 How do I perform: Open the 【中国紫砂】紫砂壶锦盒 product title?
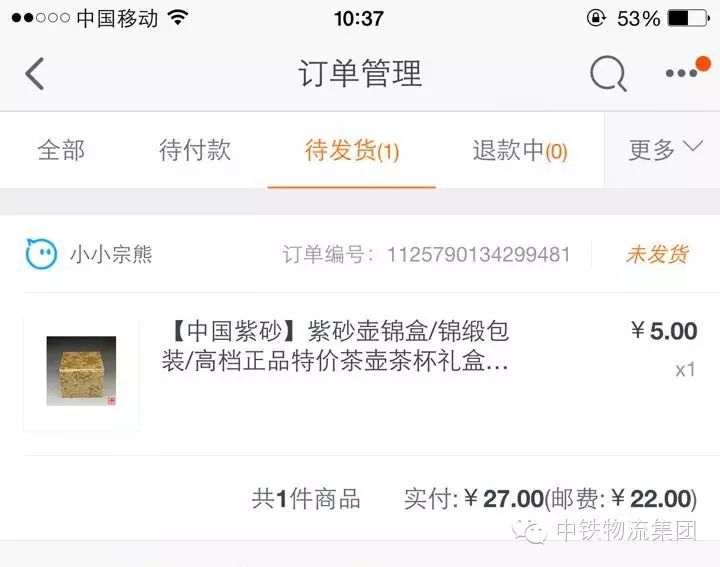pyautogui.click(x=335, y=346)
